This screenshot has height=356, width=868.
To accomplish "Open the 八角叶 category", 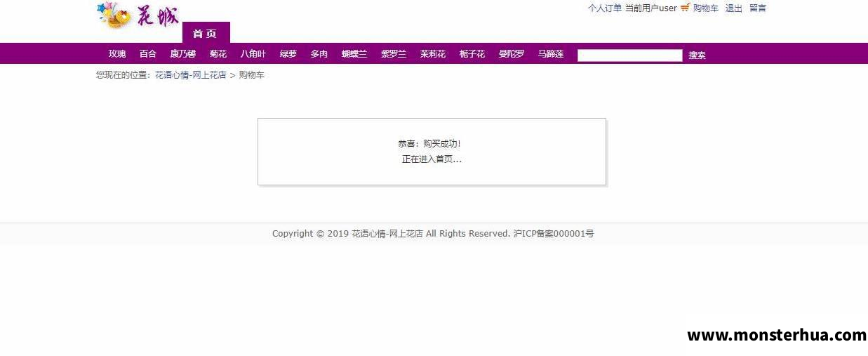I will click(x=253, y=54).
